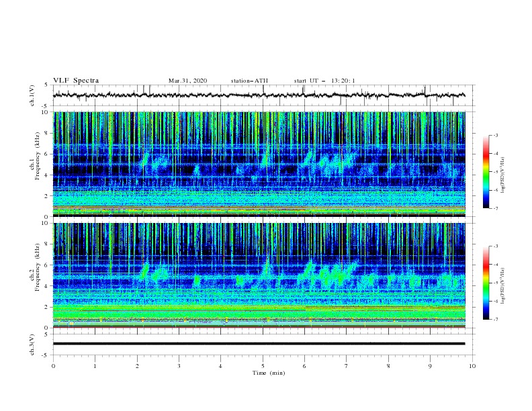The height and width of the screenshot is (411, 532).
Task: Click the ch.2 'Frequency (kHz)' axis label
Action: (38, 267)
